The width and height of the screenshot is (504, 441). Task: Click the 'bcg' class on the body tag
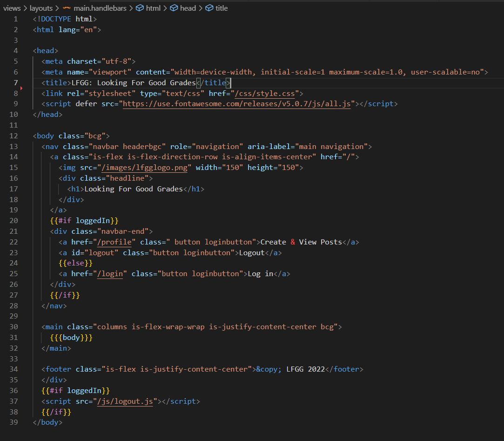point(95,136)
